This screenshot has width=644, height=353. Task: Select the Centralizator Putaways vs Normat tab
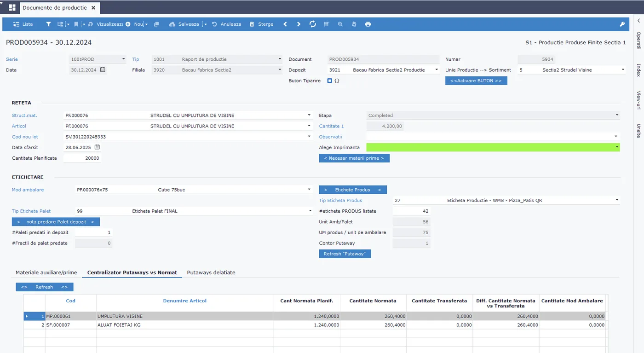[132, 272]
